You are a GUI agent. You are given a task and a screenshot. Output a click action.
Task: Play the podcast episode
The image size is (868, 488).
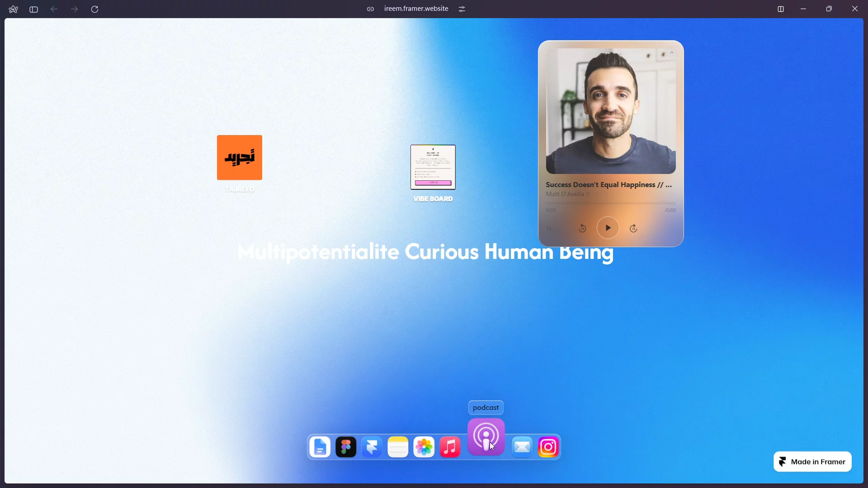coord(608,228)
